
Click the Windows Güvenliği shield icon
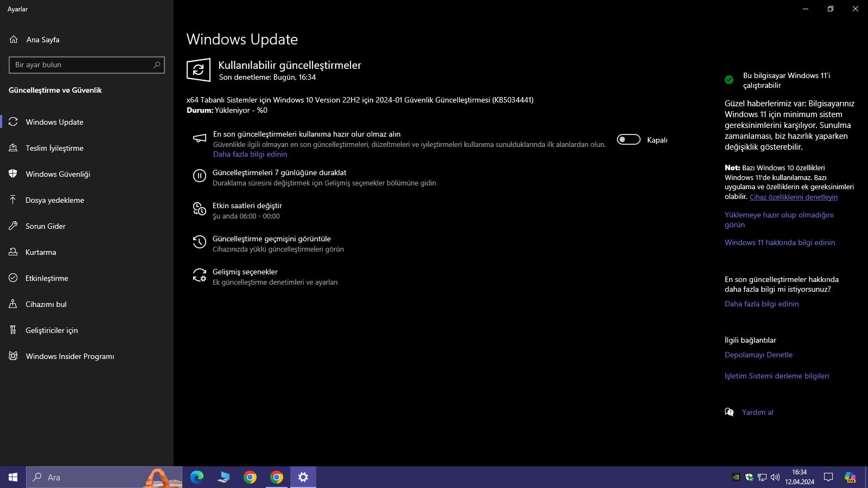click(13, 174)
